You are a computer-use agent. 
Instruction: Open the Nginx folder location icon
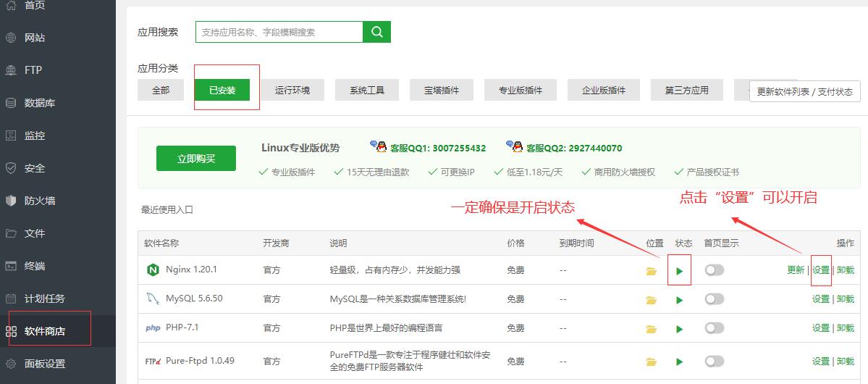[652, 271]
